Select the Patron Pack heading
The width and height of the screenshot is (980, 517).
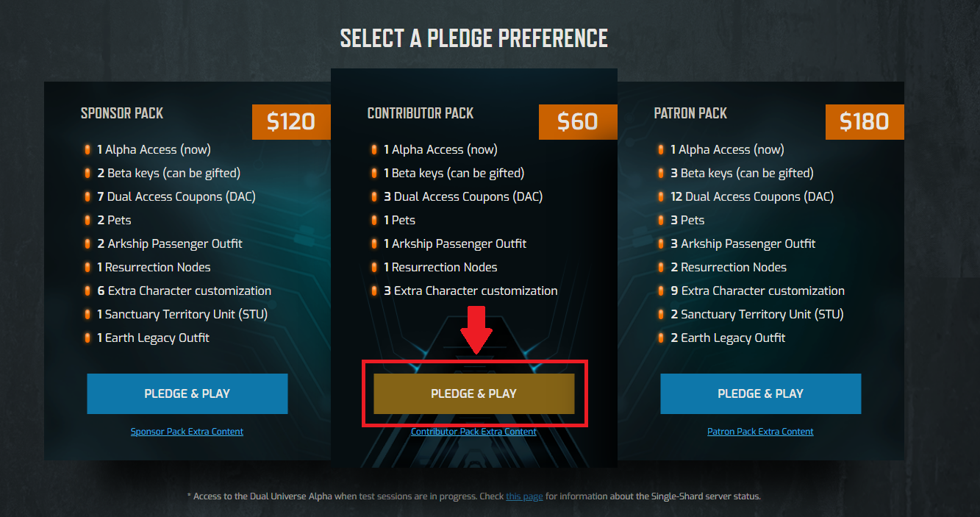[690, 113]
